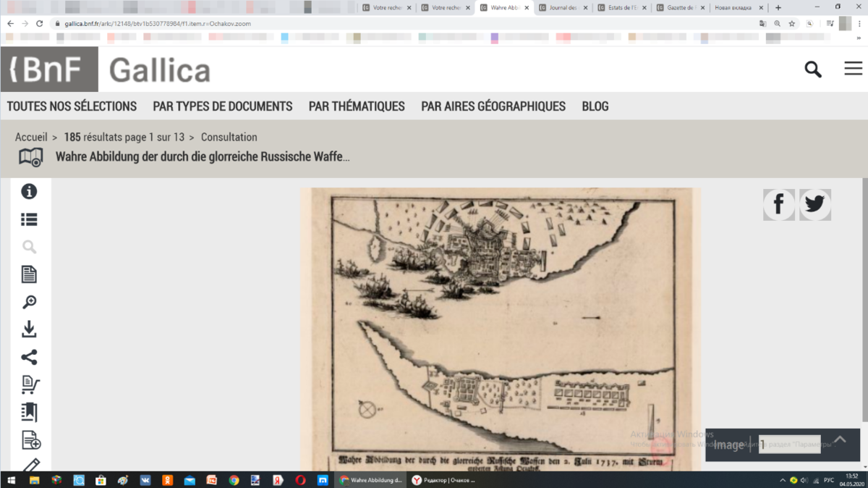This screenshot has width=868, height=488.
Task: Open new browser tab with plus
Action: coord(778,7)
